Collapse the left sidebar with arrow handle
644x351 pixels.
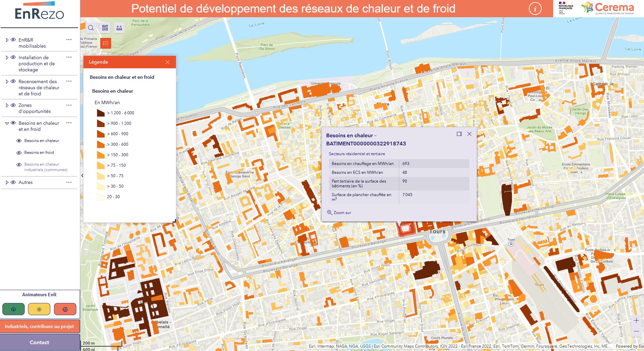82,175
